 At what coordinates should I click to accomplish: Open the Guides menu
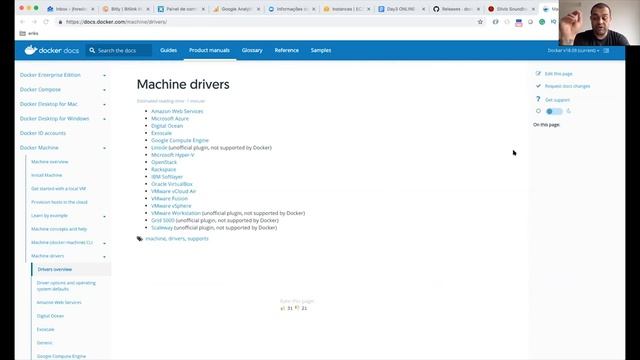168,50
